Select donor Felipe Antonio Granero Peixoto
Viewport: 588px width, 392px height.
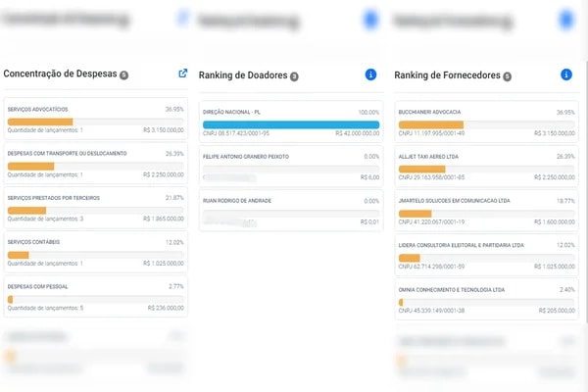[291, 167]
